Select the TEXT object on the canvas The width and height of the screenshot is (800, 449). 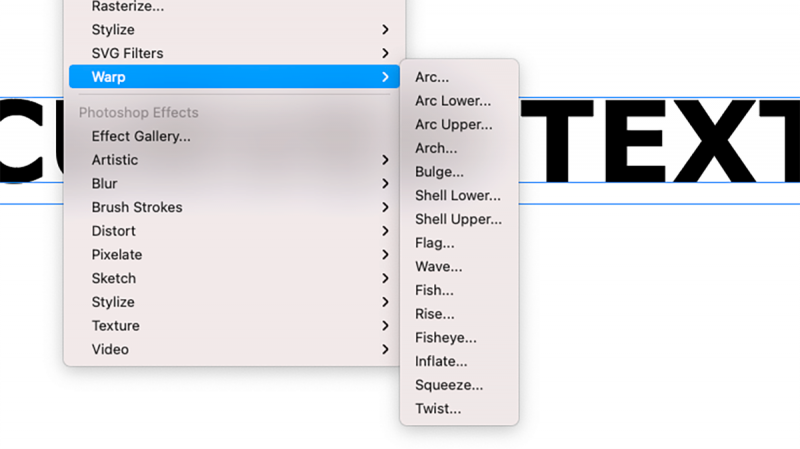(x=659, y=141)
